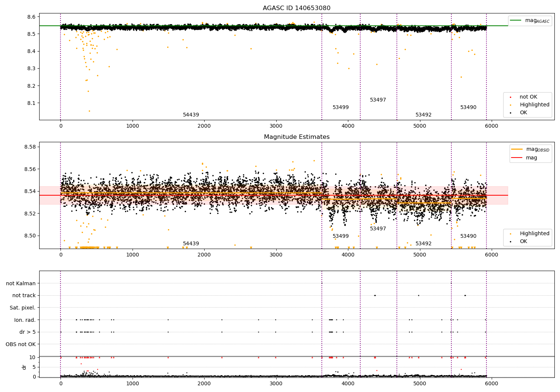Click the not track row label

point(24,296)
